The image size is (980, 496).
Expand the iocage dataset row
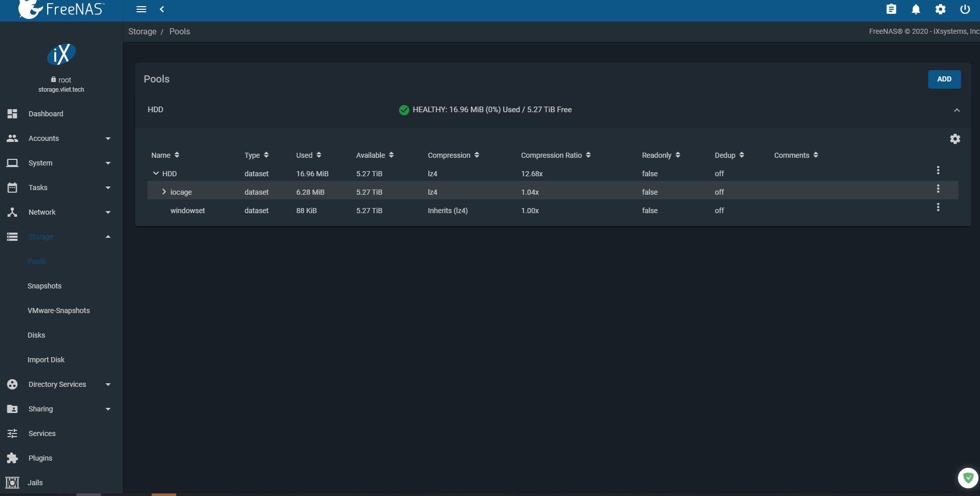coord(164,192)
